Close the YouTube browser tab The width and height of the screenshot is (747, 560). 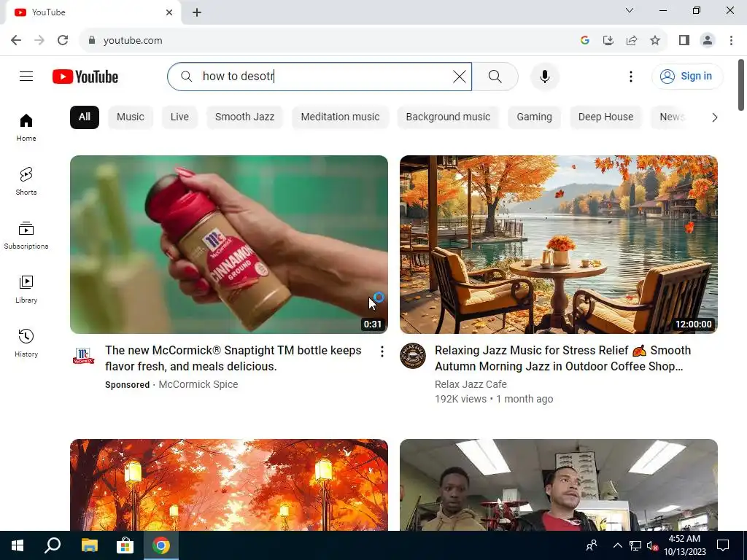169,12
